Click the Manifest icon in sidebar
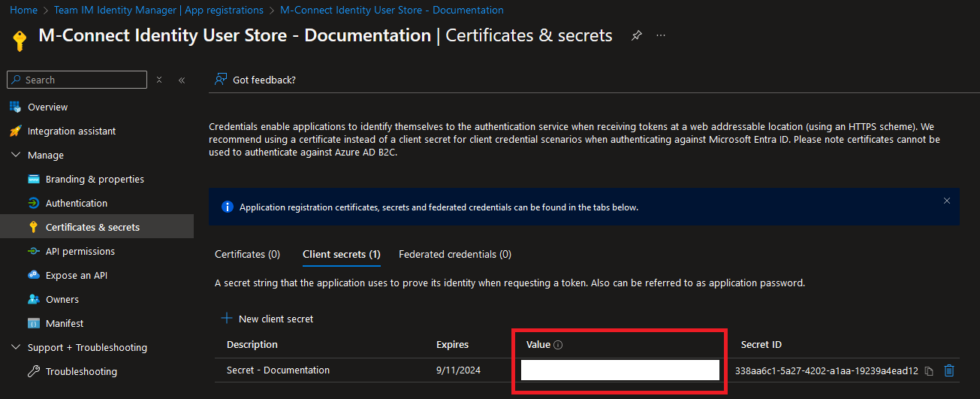This screenshot has width=980, height=399. (x=33, y=323)
